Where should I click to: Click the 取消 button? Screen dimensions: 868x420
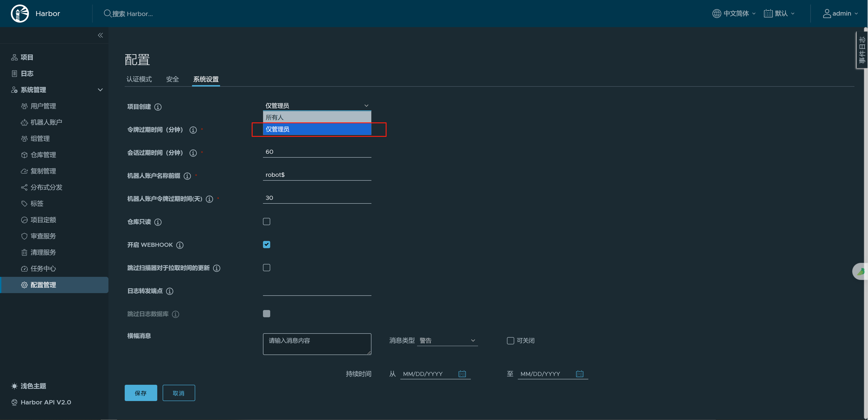click(178, 393)
